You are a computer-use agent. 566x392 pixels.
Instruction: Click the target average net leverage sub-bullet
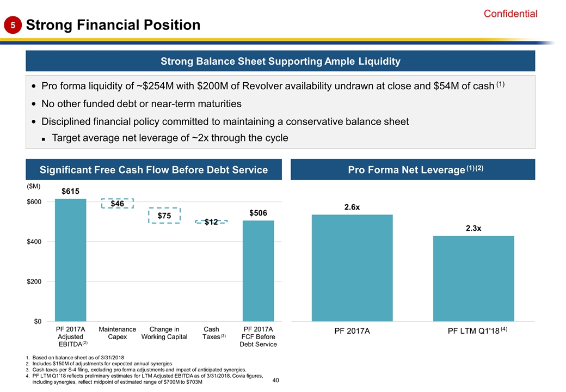point(170,138)
